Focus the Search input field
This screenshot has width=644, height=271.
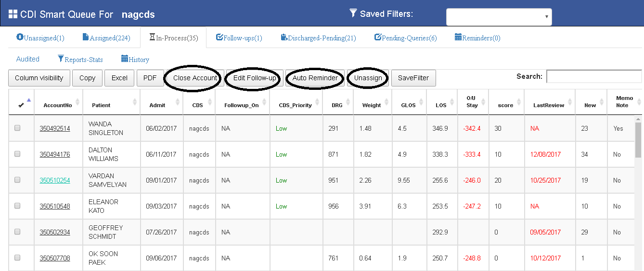pyautogui.click(x=593, y=76)
